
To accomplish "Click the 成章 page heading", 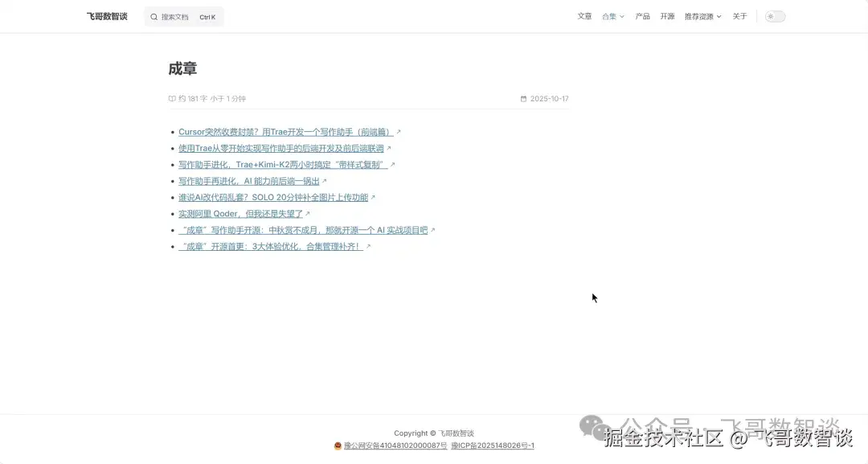I will pos(182,68).
